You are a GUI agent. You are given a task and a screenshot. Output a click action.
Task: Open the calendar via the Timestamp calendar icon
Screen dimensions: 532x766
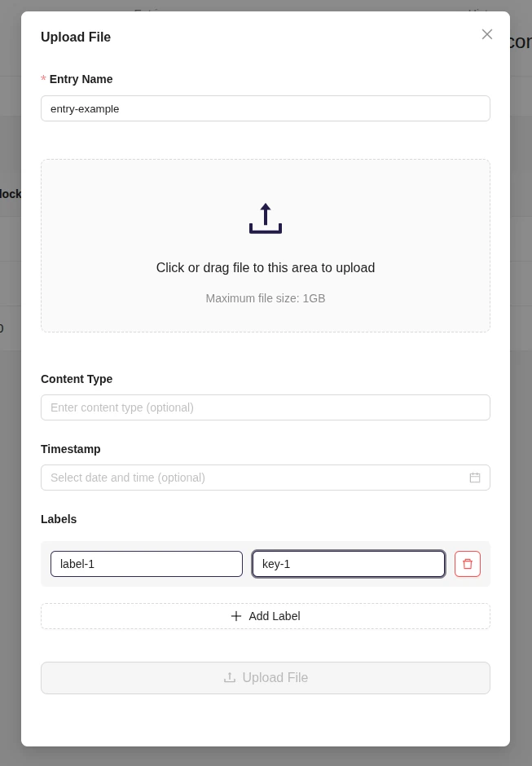click(475, 478)
